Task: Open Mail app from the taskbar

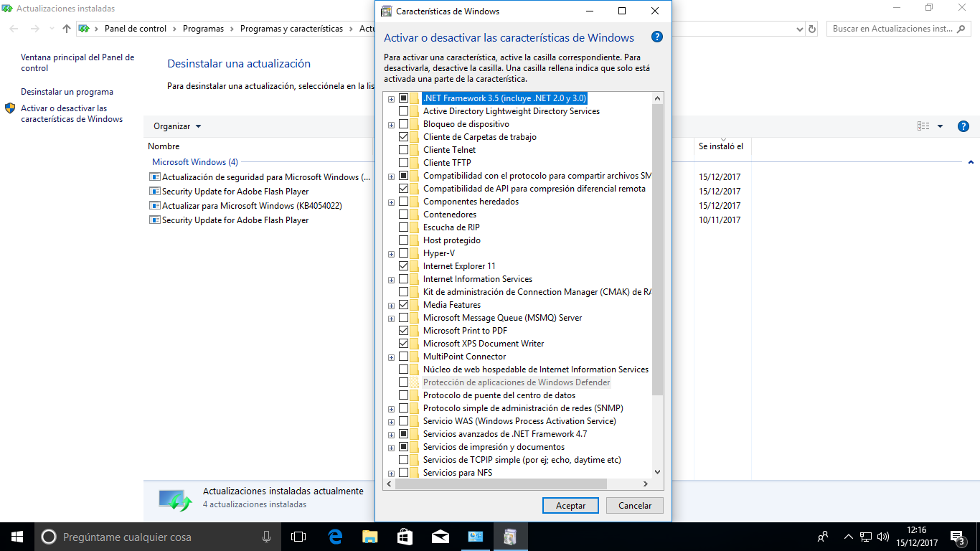Action: pos(440,537)
